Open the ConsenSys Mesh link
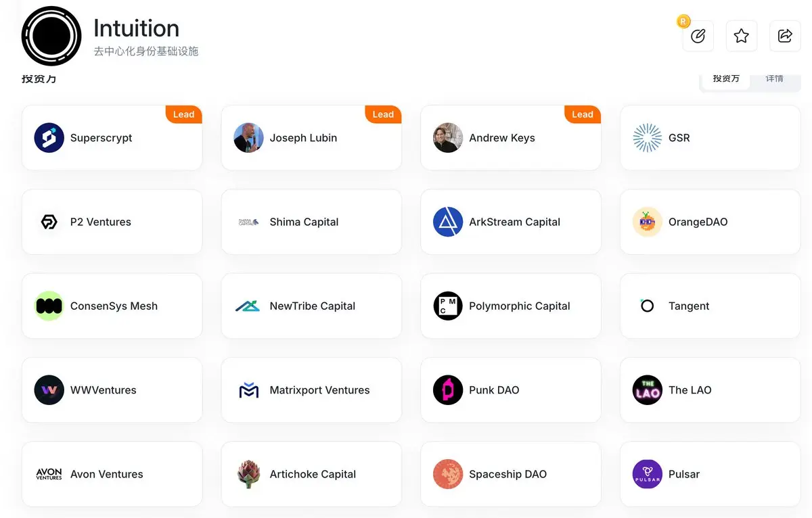 (112, 306)
